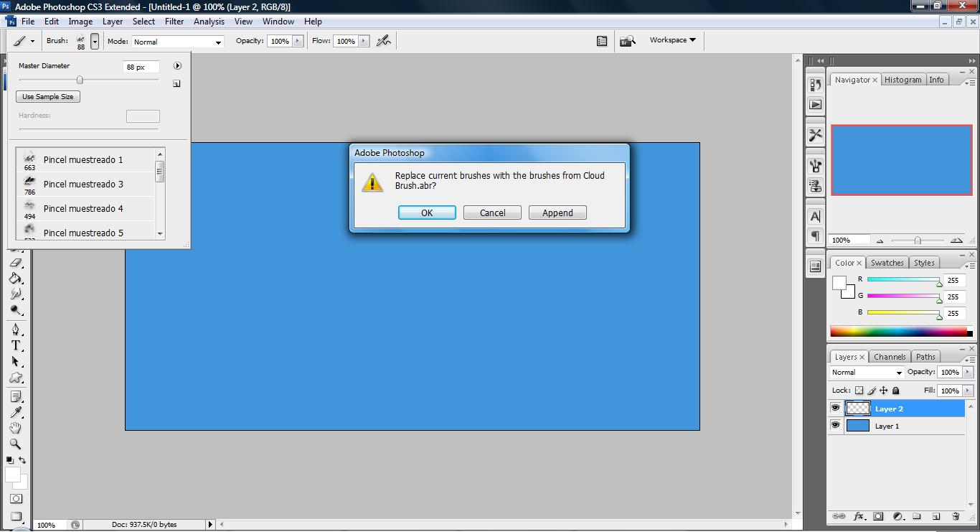This screenshot has height=532, width=980.
Task: Select the Eraser tool
Action: click(16, 263)
